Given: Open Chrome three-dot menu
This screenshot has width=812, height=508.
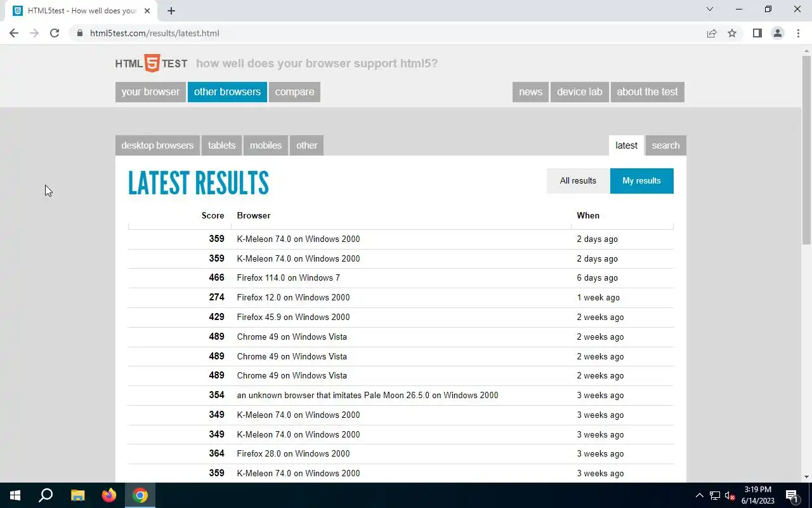Looking at the screenshot, I should (x=798, y=33).
